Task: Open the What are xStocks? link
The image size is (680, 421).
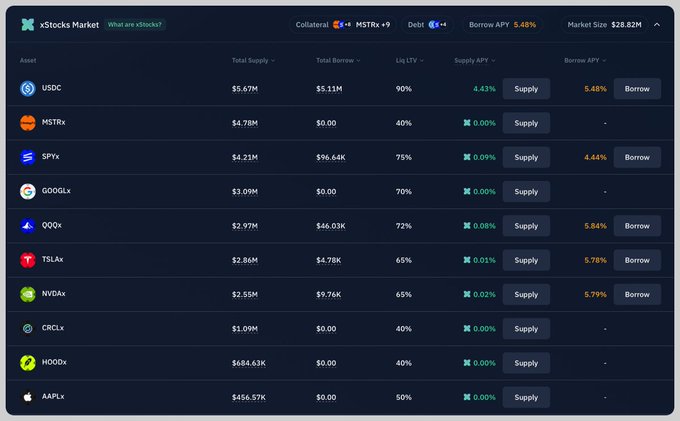Action: pos(134,25)
